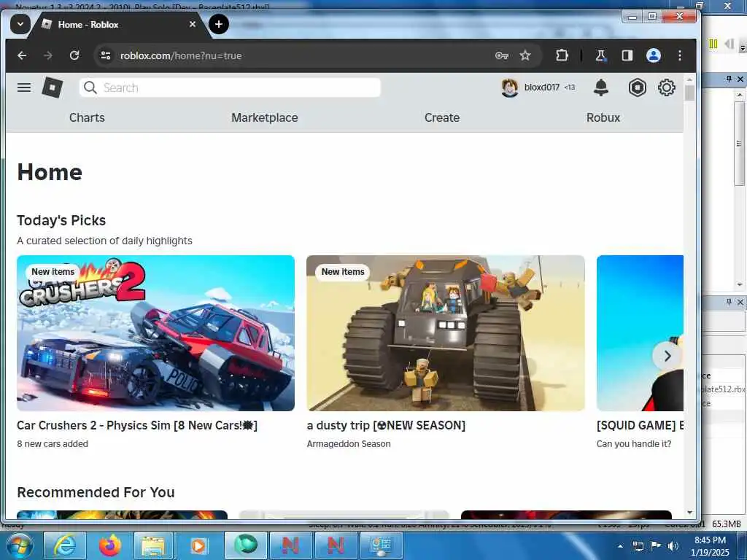
Task: Click the page scrollbar down arrow
Action: (x=690, y=513)
